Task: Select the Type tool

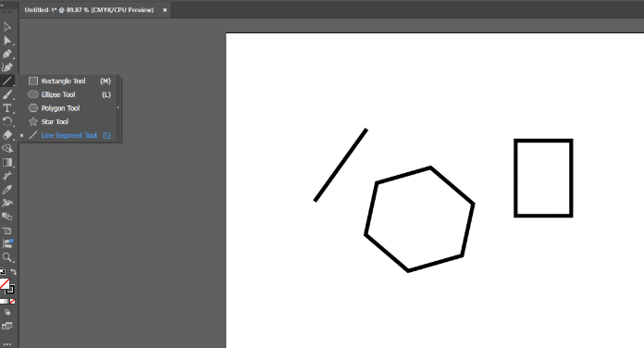Action: [7, 108]
